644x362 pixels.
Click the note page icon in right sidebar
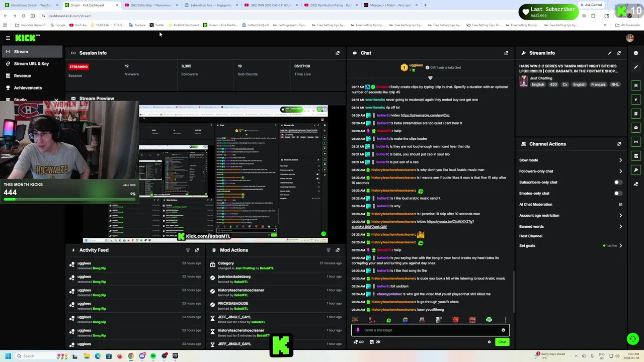(x=636, y=114)
